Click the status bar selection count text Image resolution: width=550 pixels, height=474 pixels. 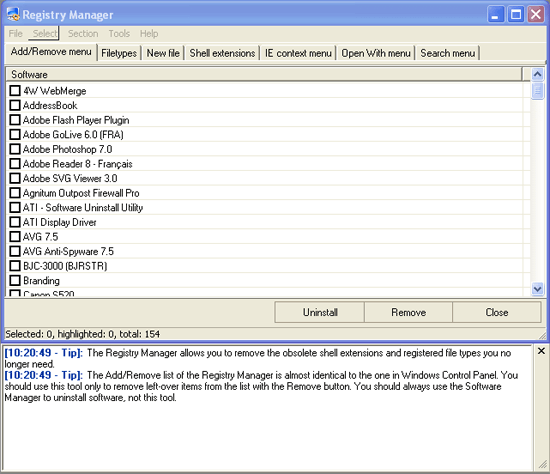click(82, 334)
